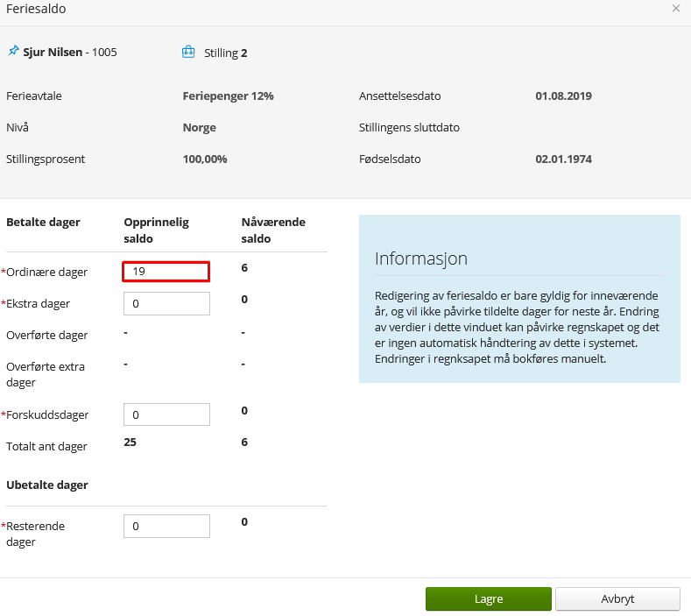Screen dimensions: 691x616
Task: Click the Informasjon heading
Action: coord(421,258)
